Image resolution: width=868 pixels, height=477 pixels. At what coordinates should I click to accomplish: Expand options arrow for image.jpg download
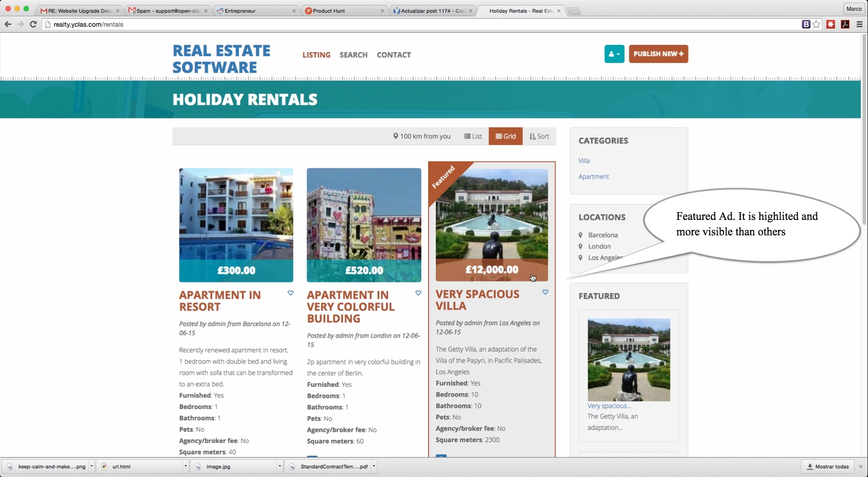pyautogui.click(x=280, y=466)
